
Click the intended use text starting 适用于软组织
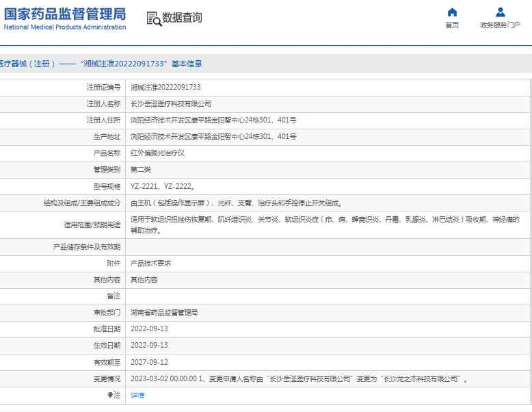pos(325,225)
